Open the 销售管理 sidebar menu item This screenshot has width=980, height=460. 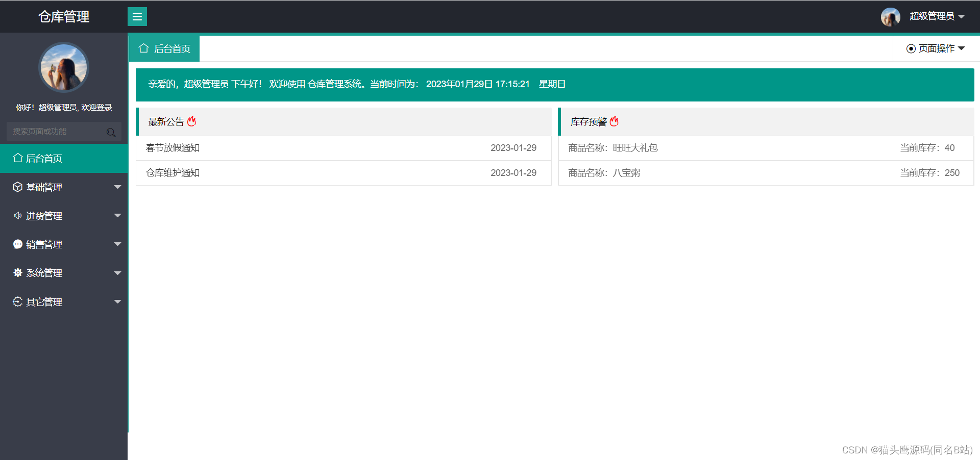64,244
